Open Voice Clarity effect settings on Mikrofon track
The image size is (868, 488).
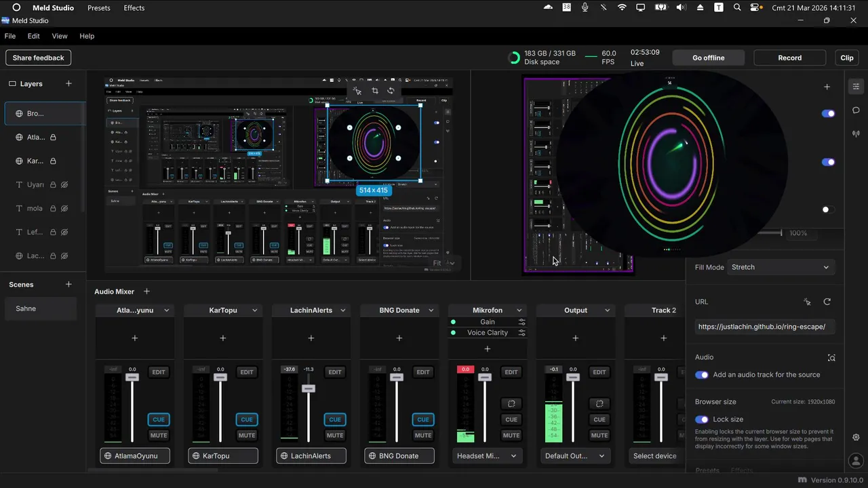pyautogui.click(x=521, y=333)
